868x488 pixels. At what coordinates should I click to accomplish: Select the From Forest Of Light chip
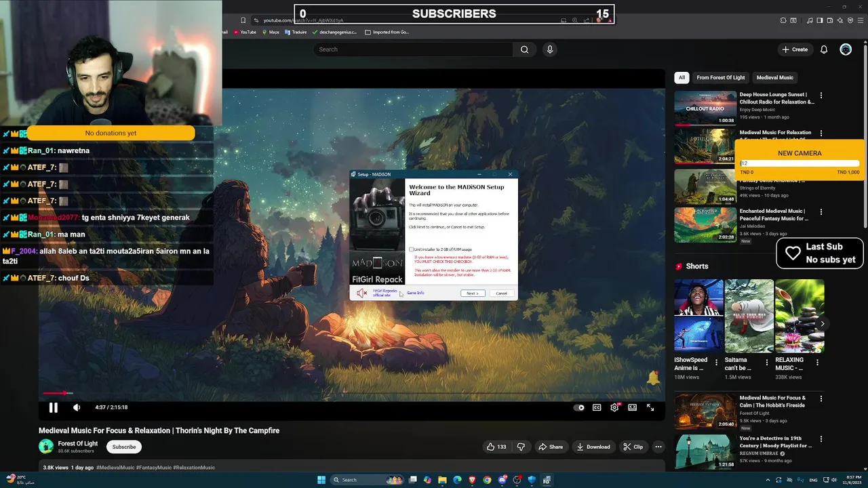720,77
